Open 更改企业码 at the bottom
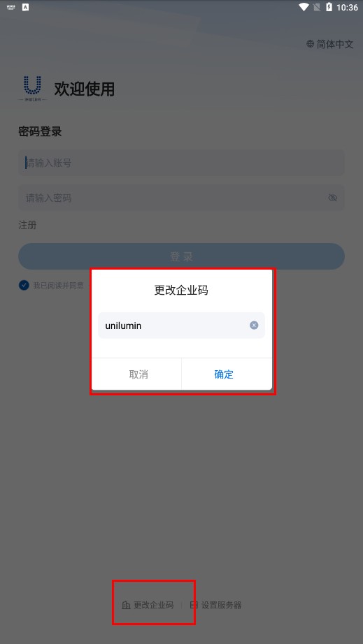This screenshot has height=644, width=363. 148,605
